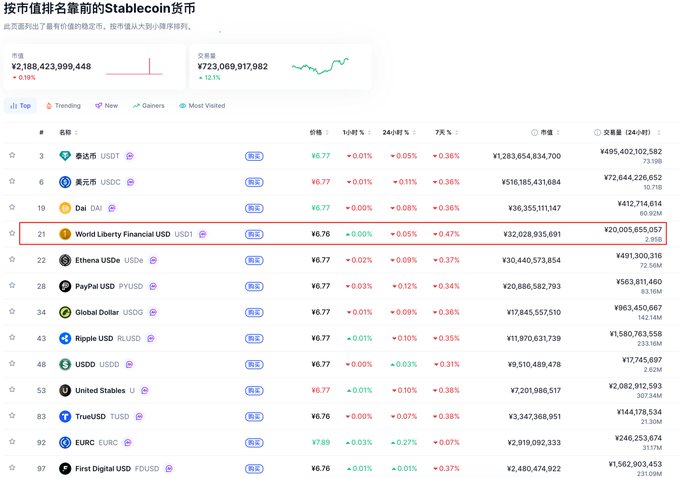This screenshot has width=680, height=478.
Task: Click the Tether USDT coin logo
Action: pos(65,156)
